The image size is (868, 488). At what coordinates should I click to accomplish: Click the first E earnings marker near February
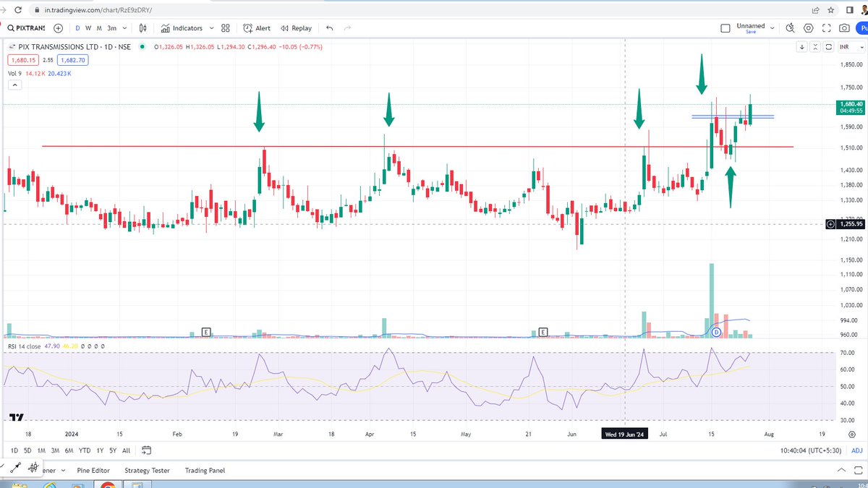click(x=206, y=332)
